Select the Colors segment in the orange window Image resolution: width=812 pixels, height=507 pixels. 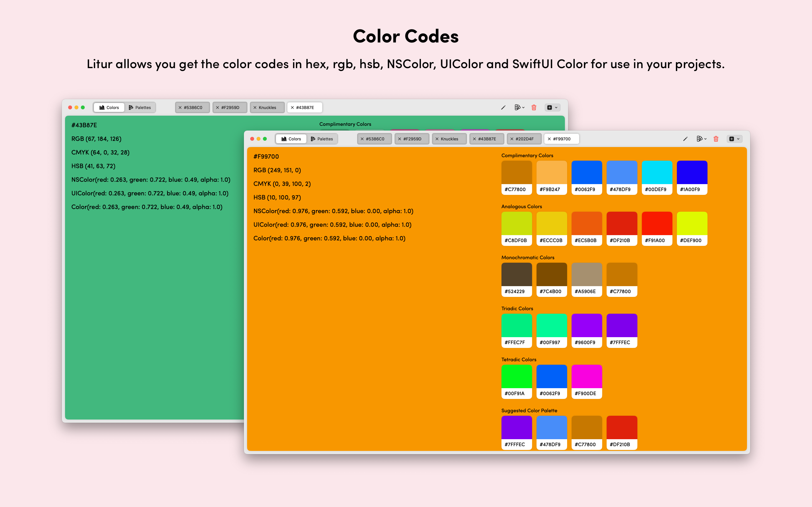pos(291,139)
